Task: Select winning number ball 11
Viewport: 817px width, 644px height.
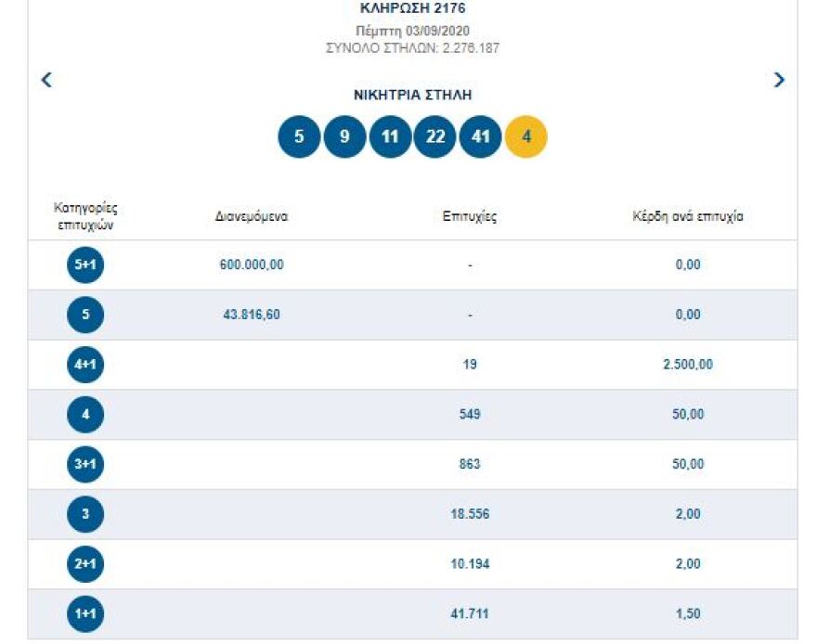Action: [x=390, y=135]
